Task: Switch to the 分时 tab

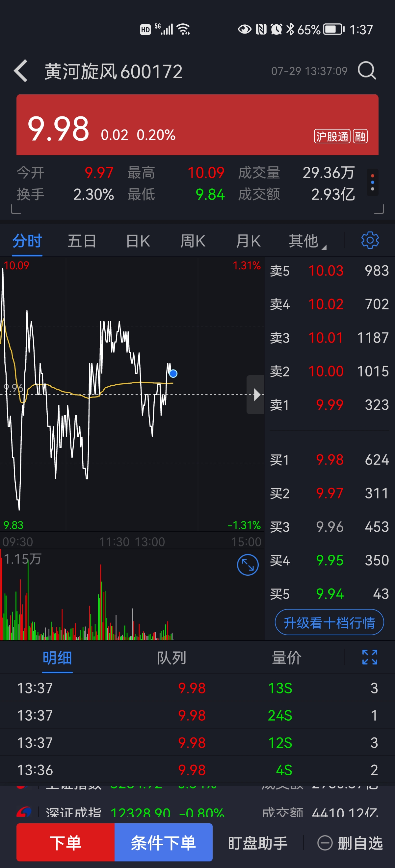Action: point(27,241)
